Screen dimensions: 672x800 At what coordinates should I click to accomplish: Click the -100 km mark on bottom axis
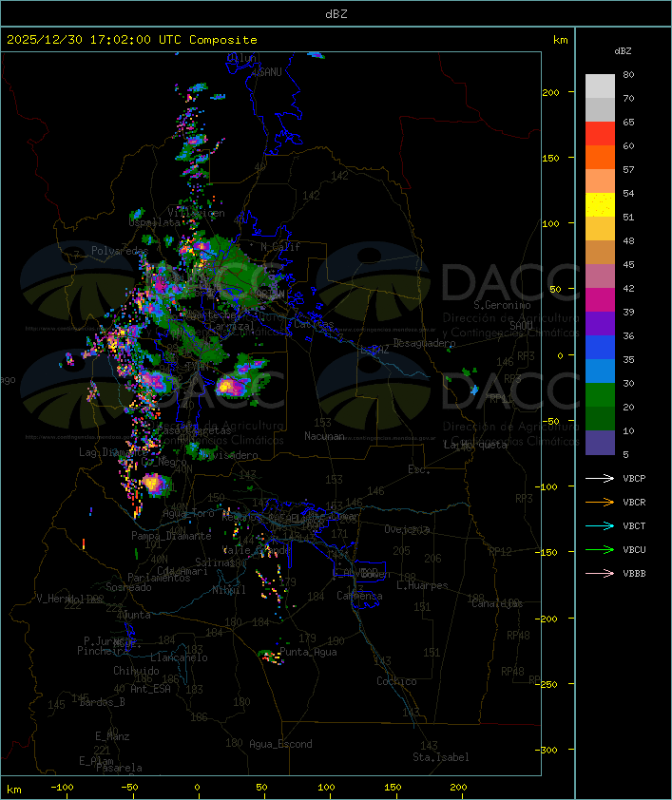(62, 788)
